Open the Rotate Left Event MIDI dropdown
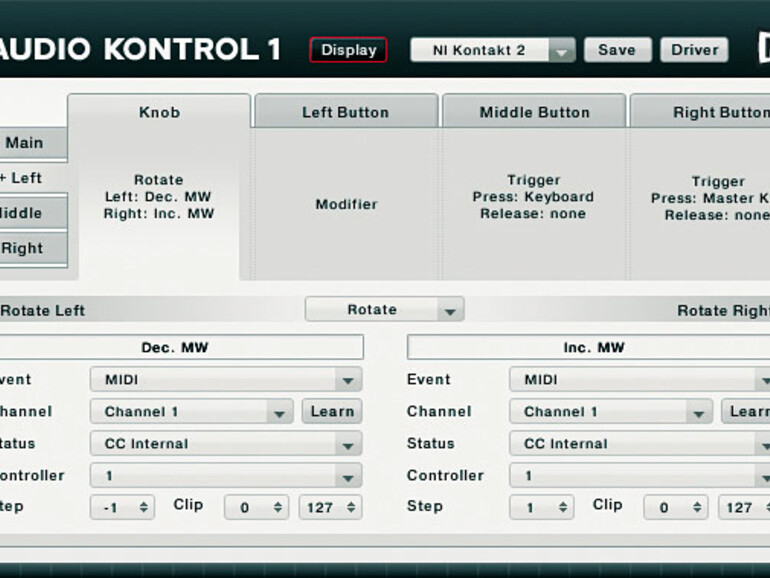Screen dimensions: 770x578 click(x=226, y=380)
